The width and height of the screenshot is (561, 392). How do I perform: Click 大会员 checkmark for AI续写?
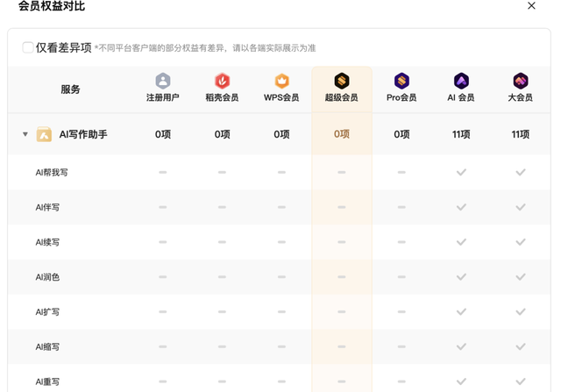pos(521,242)
